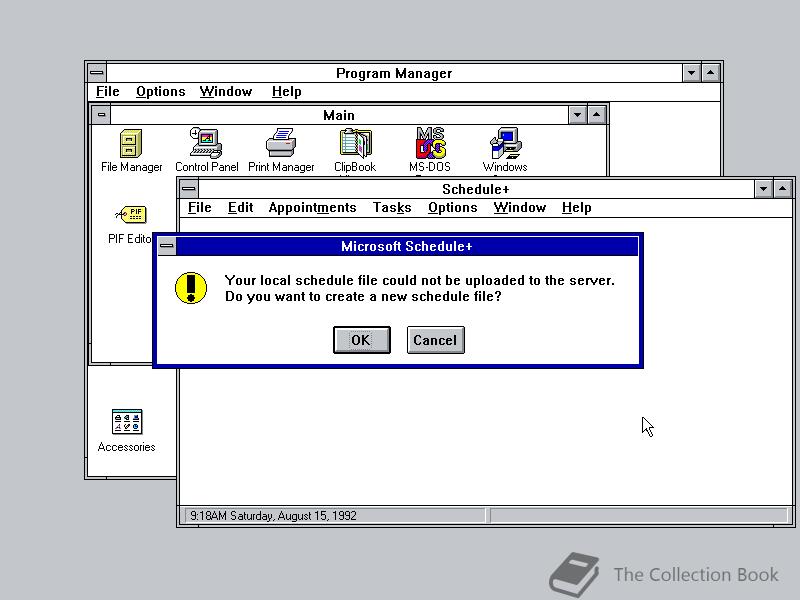The height and width of the screenshot is (600, 800).
Task: Click the Main group title bar
Action: pos(339,115)
